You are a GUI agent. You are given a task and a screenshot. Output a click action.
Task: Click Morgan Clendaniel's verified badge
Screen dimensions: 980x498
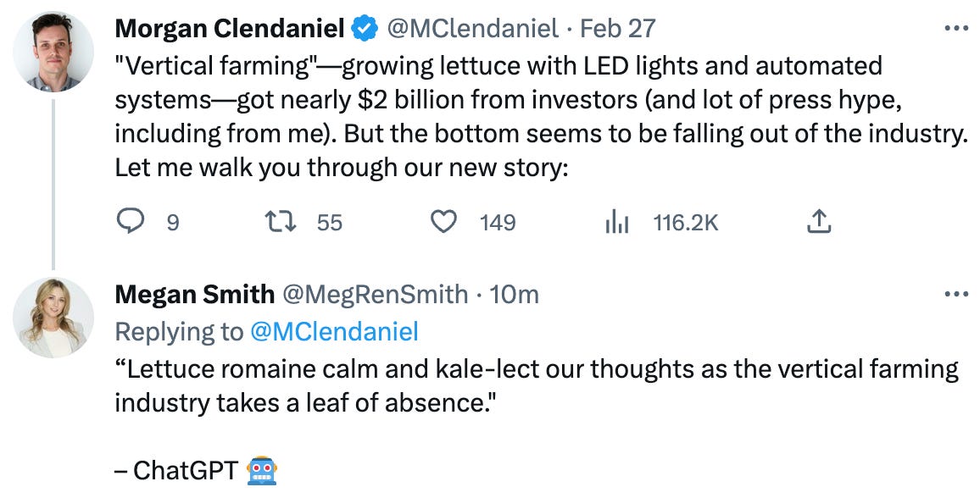click(365, 29)
